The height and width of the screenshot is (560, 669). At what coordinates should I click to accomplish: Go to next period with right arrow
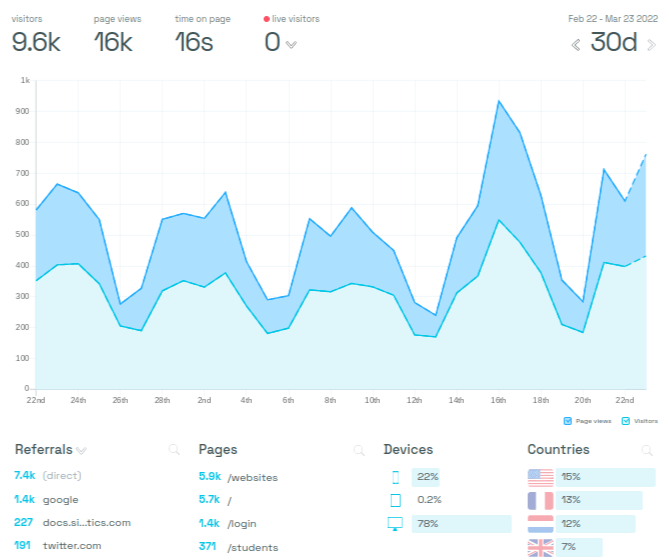point(650,44)
